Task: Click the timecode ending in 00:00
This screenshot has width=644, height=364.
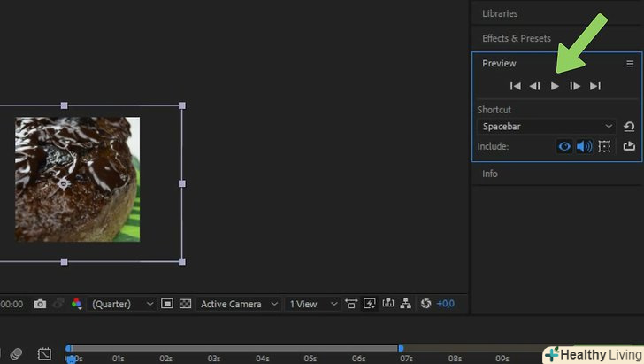Action: 11,304
